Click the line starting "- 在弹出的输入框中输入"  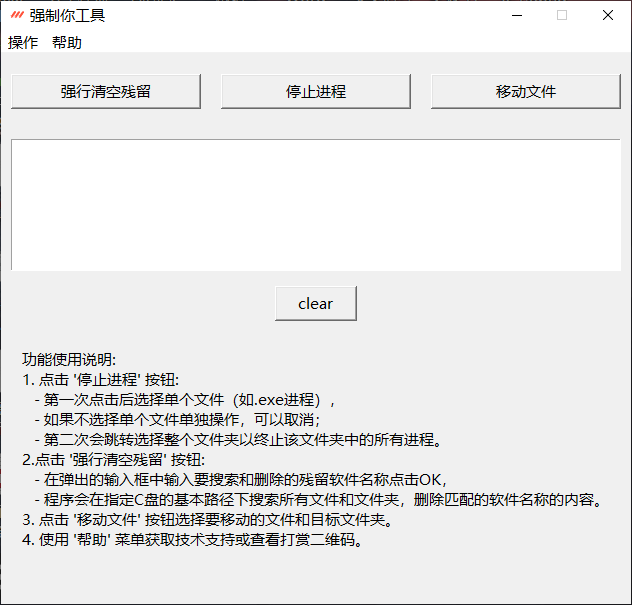point(241,480)
